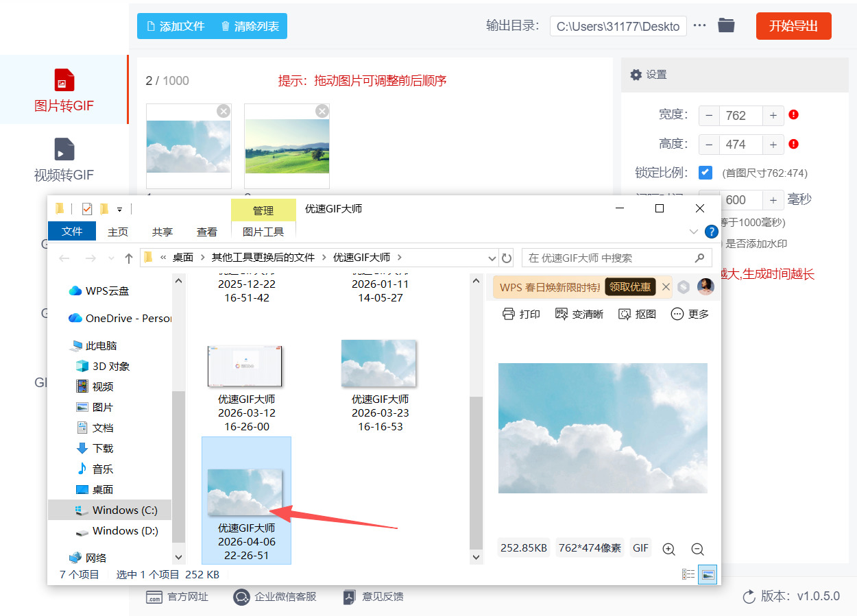Image resolution: width=857 pixels, height=616 pixels.
Task: Expand the ribbon with the chevron near help
Action: [x=693, y=232]
